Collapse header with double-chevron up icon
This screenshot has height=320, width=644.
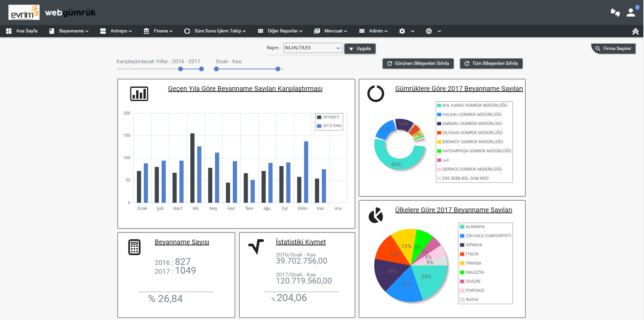point(636,31)
